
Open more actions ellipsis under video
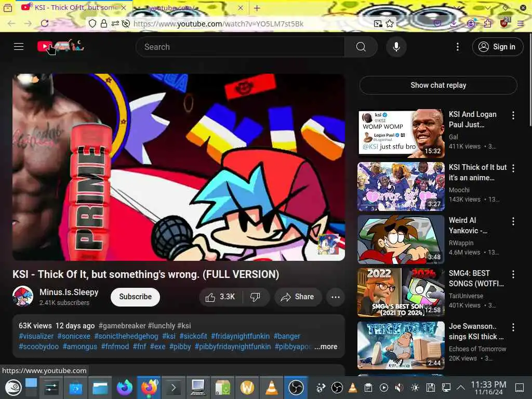point(335,297)
